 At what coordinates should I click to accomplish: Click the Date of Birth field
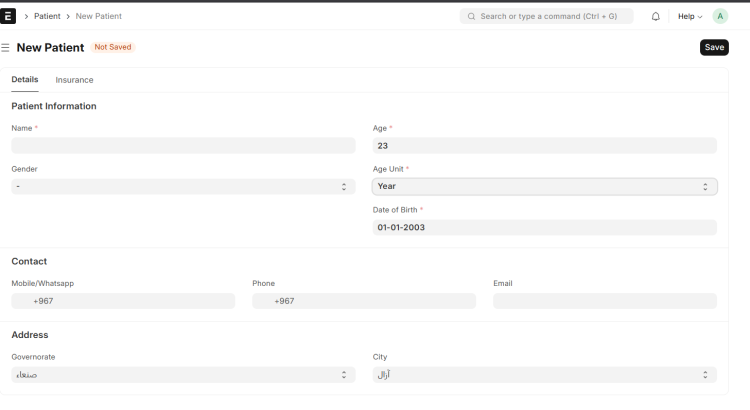[x=544, y=228]
